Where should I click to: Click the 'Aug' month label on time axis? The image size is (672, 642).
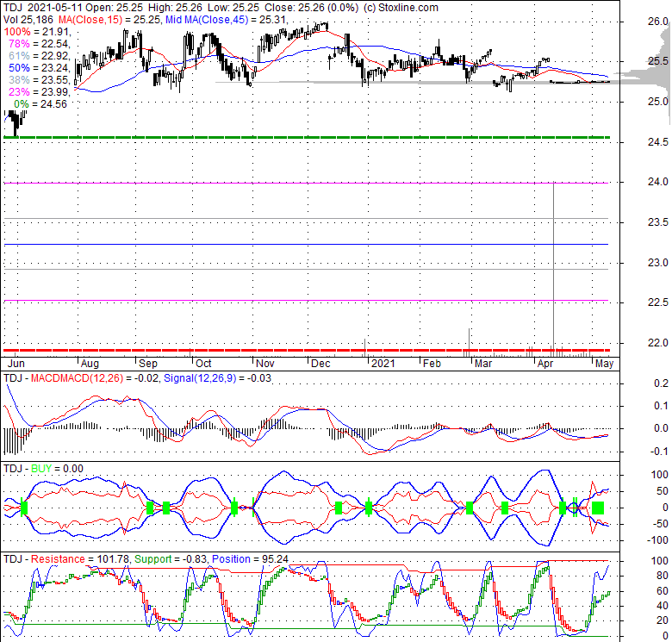(x=90, y=364)
